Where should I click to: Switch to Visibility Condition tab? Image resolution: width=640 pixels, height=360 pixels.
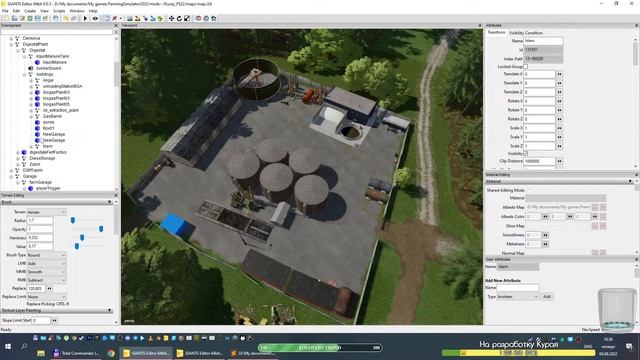click(526, 33)
